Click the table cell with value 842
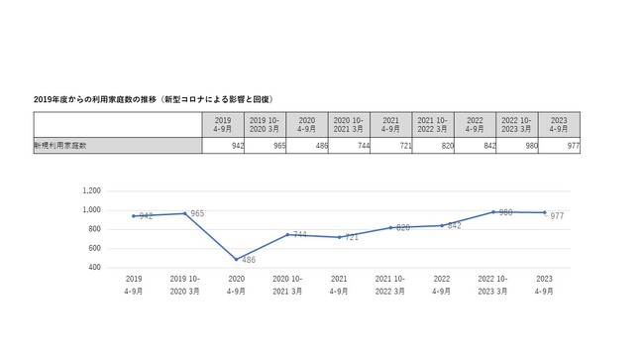 476,146
